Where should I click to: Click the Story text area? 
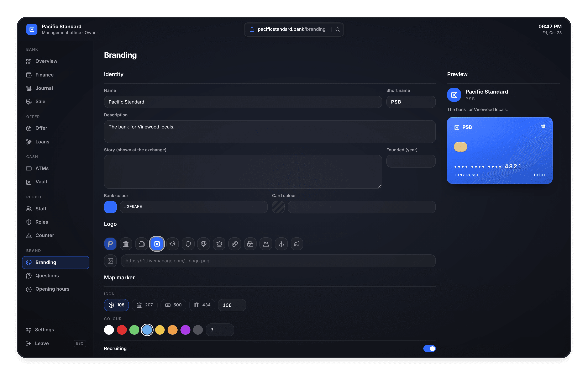coord(243,172)
